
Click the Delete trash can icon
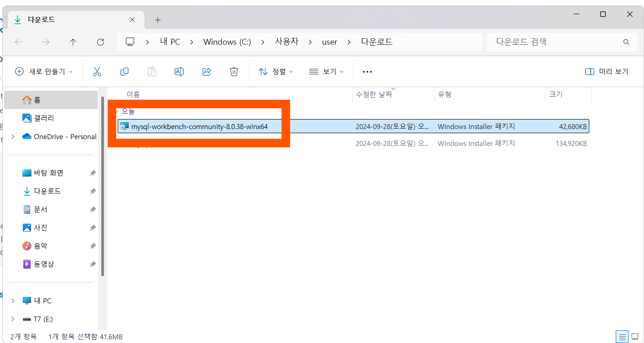pyautogui.click(x=234, y=72)
